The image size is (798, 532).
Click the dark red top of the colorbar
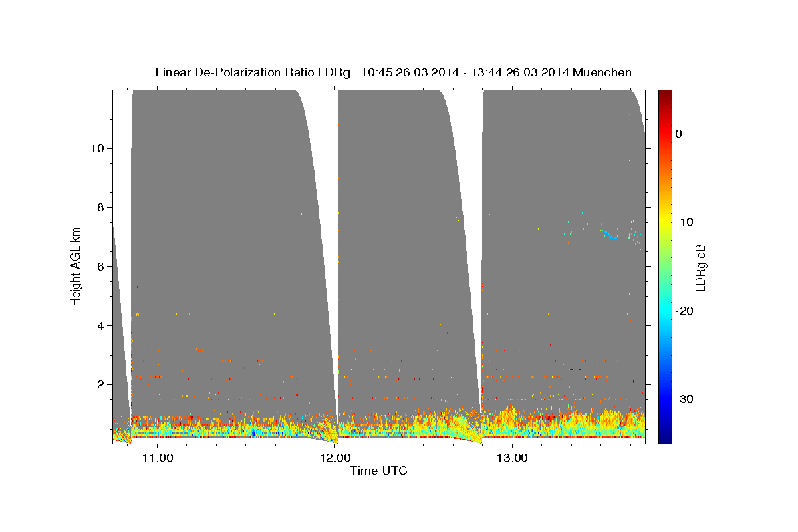point(665,97)
